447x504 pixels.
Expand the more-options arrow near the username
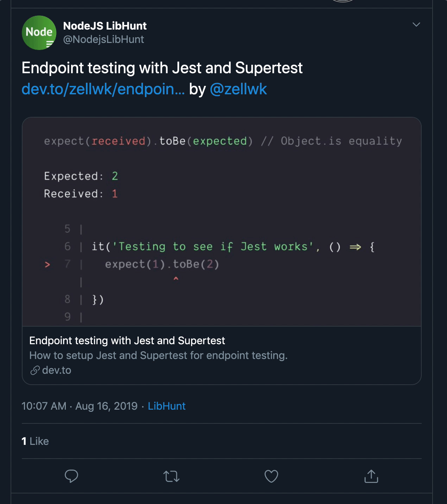tap(416, 25)
